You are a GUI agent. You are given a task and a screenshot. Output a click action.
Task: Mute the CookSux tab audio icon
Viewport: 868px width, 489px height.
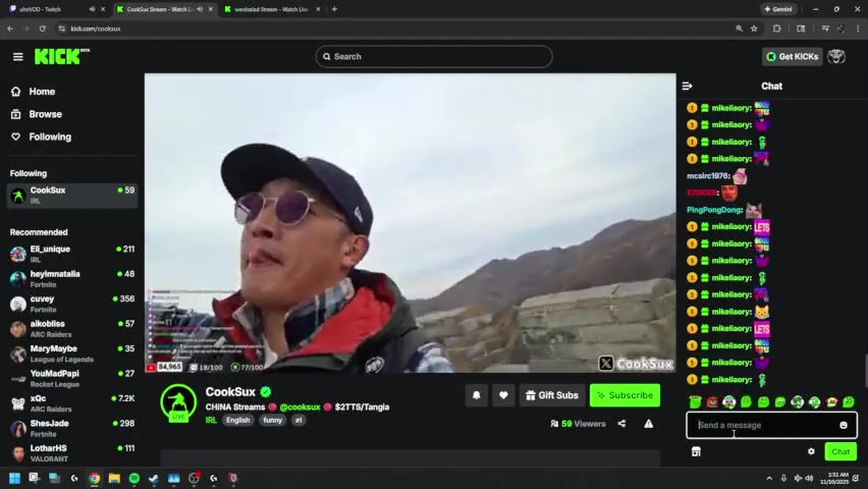[x=199, y=9]
